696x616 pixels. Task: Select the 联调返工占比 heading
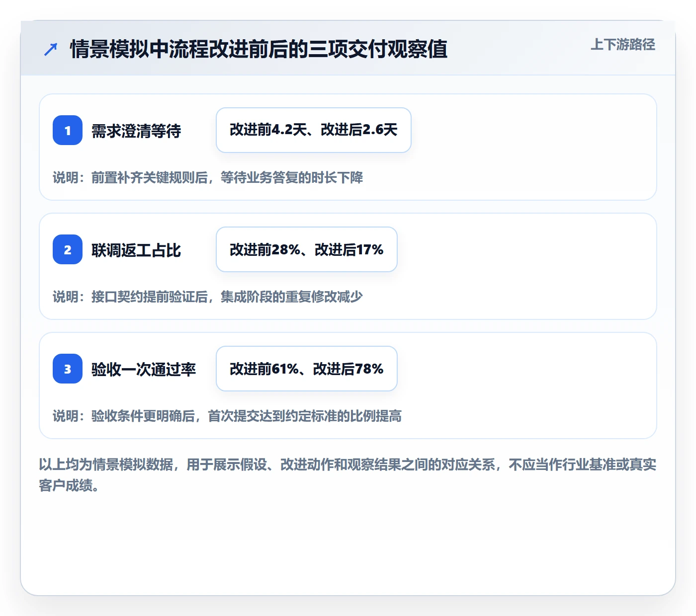pyautogui.click(x=136, y=250)
